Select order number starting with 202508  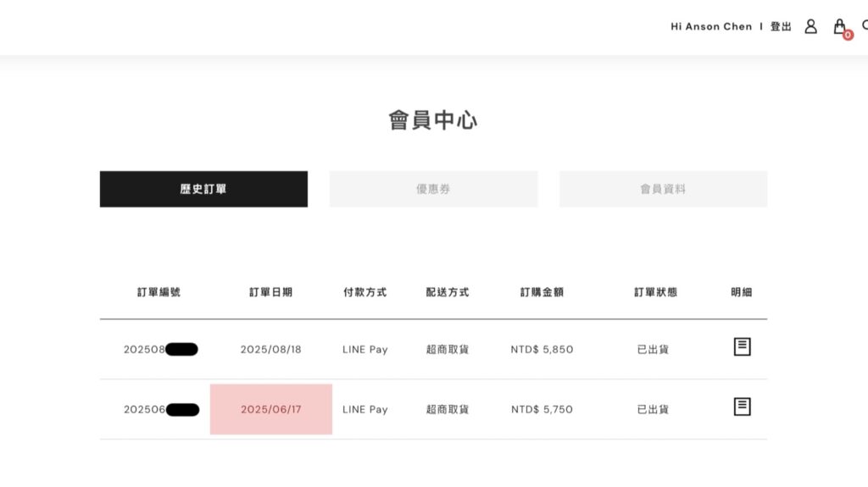[x=159, y=349]
